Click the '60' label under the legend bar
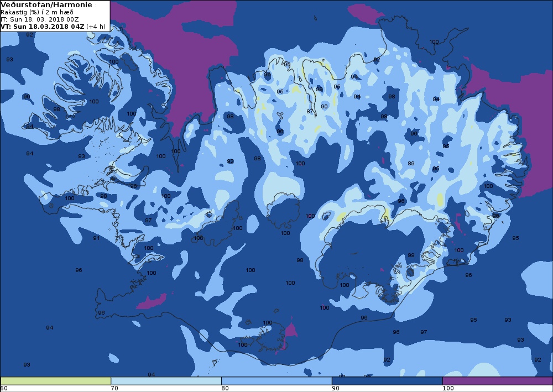Image resolution: width=553 pixels, height=392 pixels. pyautogui.click(x=4, y=388)
